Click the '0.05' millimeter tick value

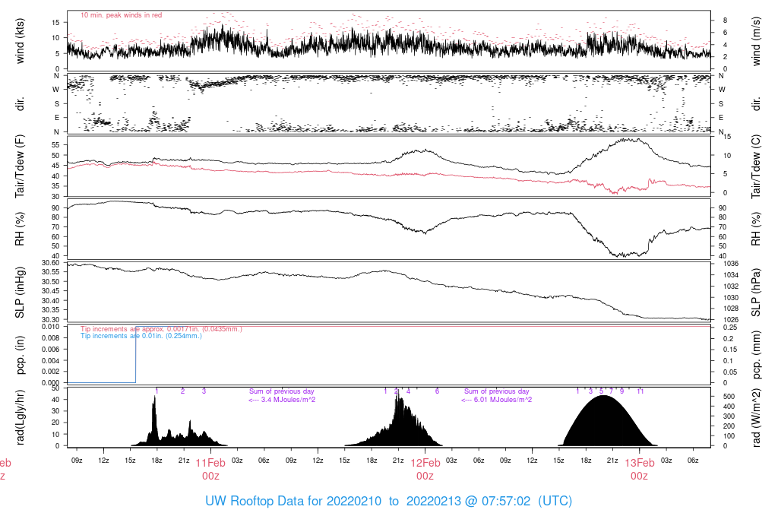[730, 372]
